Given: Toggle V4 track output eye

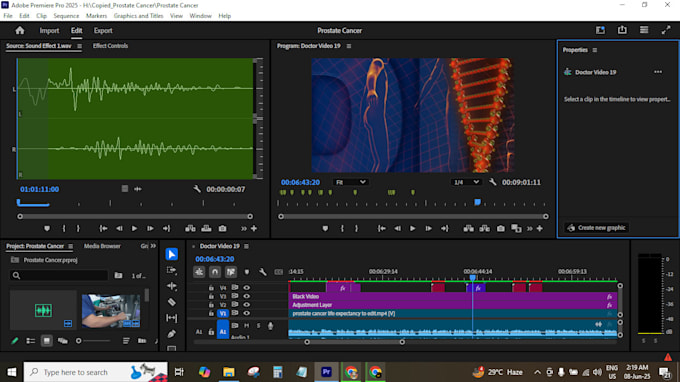Looking at the screenshot, I should click(x=246, y=287).
